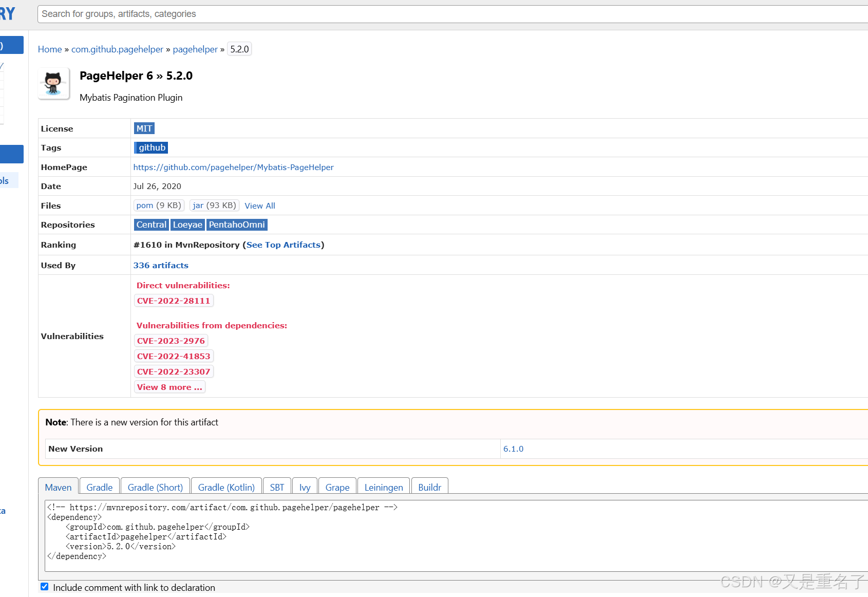This screenshot has width=868, height=597.
Task: Click the PageHelper 6 » 5.2.0 heading
Action: [136, 76]
